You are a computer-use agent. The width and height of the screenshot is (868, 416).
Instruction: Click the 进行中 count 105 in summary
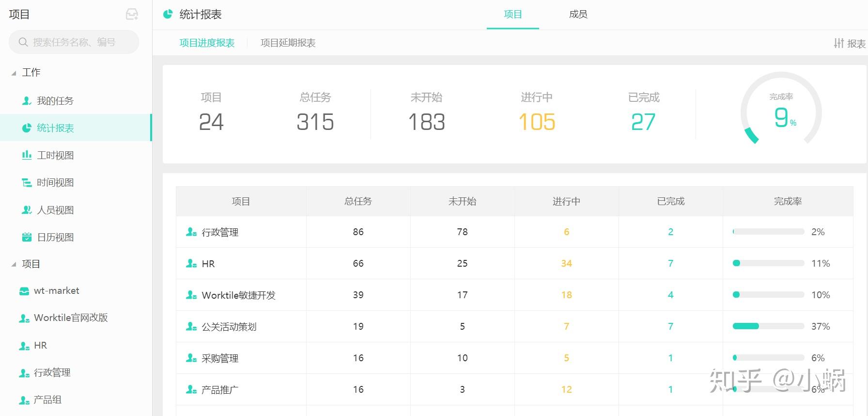click(x=537, y=122)
